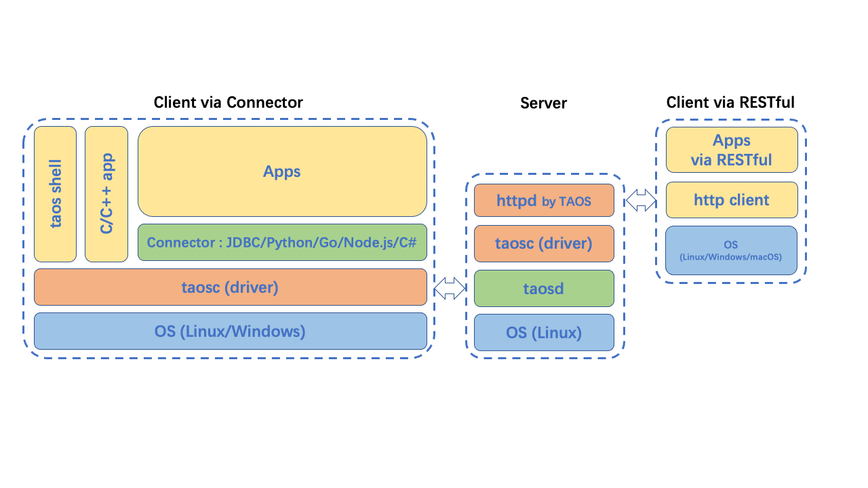
Task: Click the Server title text
Action: pos(544,103)
